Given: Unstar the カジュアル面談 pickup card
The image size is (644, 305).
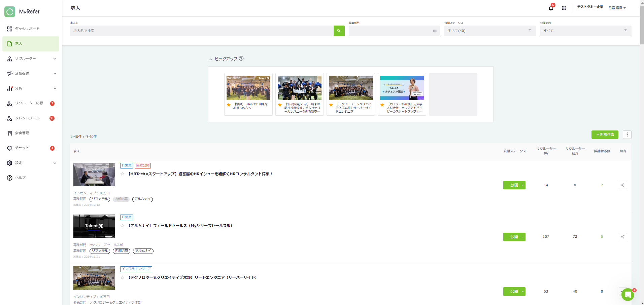Looking at the screenshot, I should point(382,105).
